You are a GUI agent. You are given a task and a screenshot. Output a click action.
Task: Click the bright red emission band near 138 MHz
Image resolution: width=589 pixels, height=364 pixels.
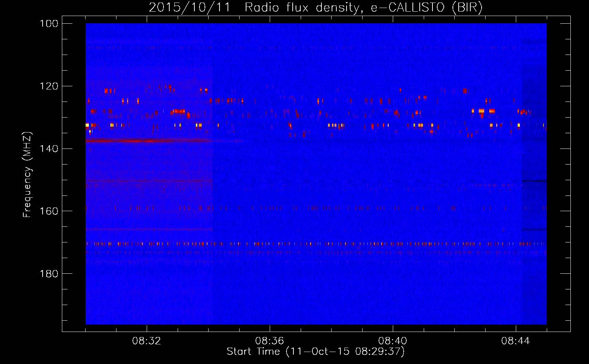(x=149, y=141)
